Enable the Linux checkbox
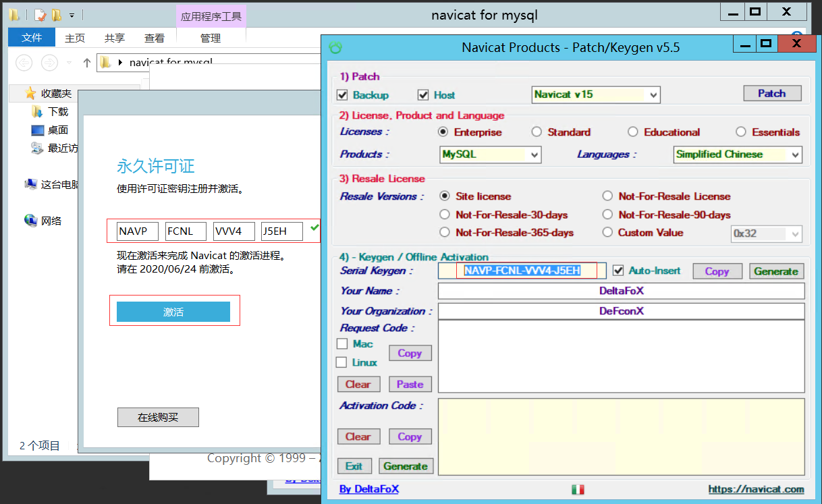This screenshot has width=822, height=504. pyautogui.click(x=341, y=362)
